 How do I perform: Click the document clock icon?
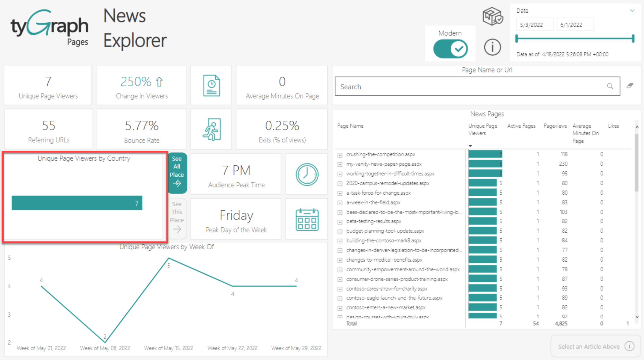211,86
